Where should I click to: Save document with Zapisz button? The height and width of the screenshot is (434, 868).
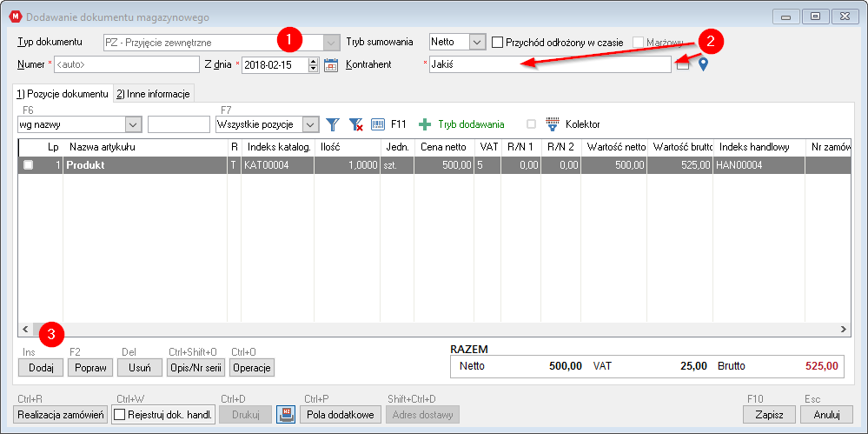click(770, 415)
